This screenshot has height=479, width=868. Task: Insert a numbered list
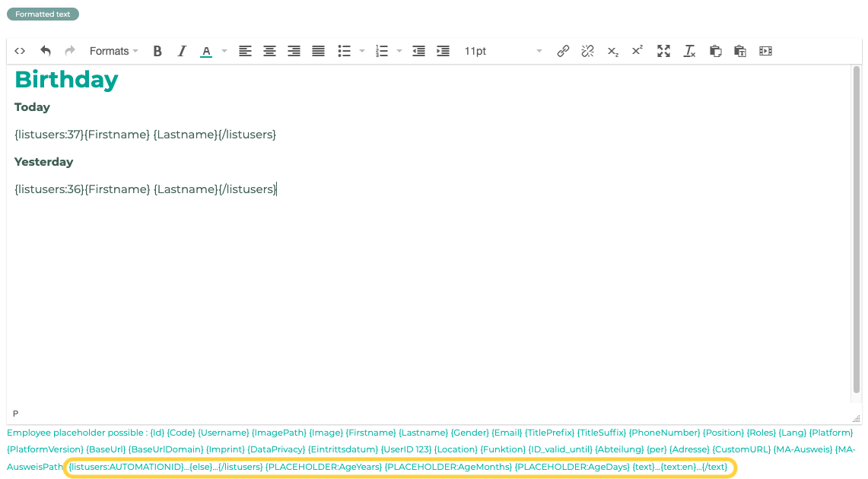coord(381,51)
